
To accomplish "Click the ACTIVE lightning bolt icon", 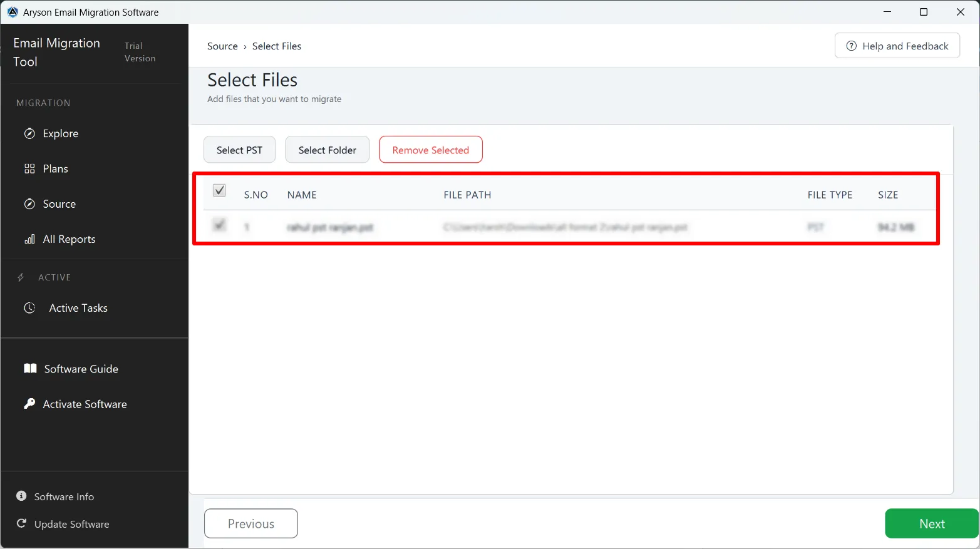I will pos(21,277).
